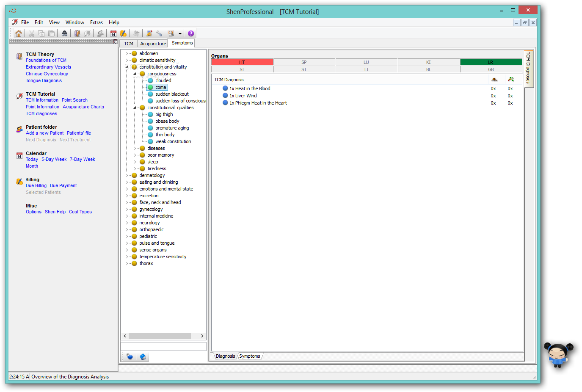Select the 1x Heat in the Blood row
Screen dimensions: 582x392
pyautogui.click(x=367, y=88)
